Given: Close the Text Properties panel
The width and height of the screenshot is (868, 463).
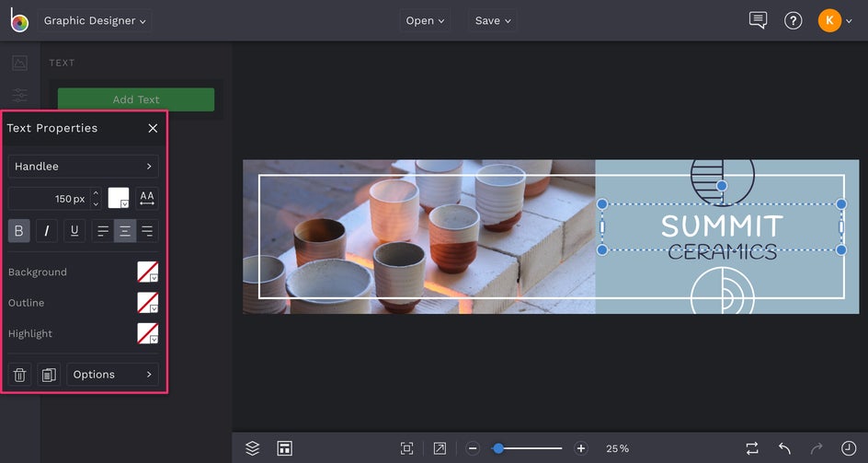Looking at the screenshot, I should click(153, 128).
